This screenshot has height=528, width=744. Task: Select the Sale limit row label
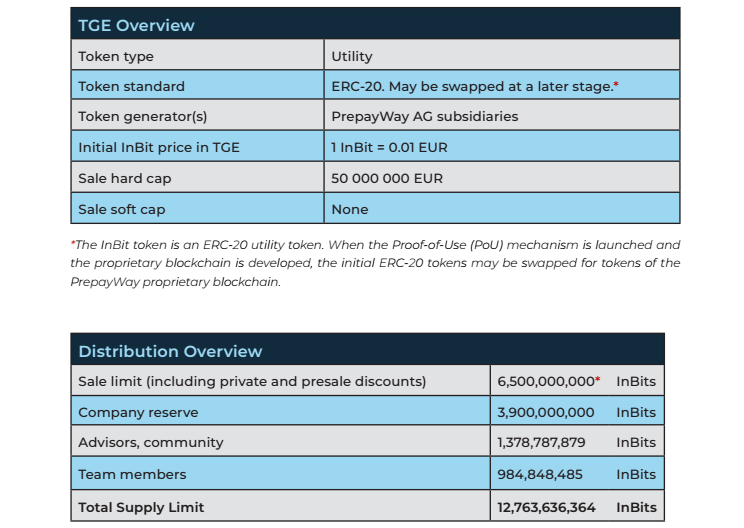click(252, 381)
